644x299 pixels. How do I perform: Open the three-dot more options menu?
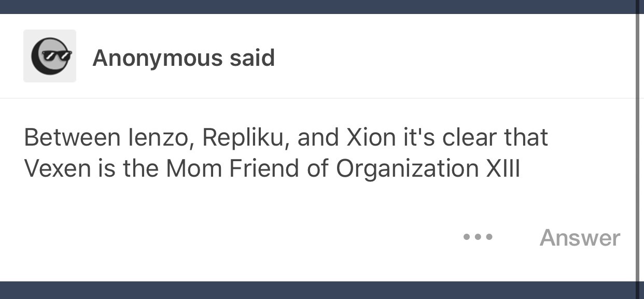pos(478,237)
